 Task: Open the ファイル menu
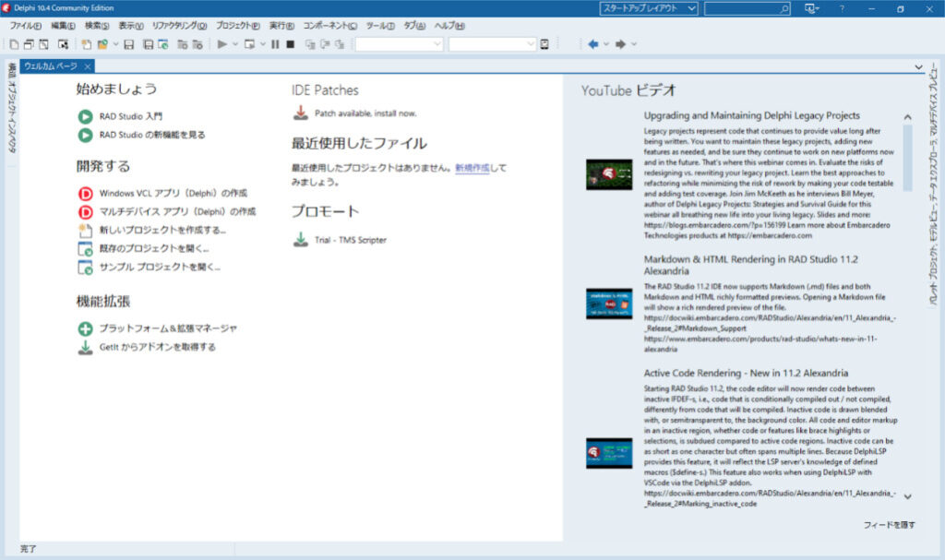coord(26,26)
